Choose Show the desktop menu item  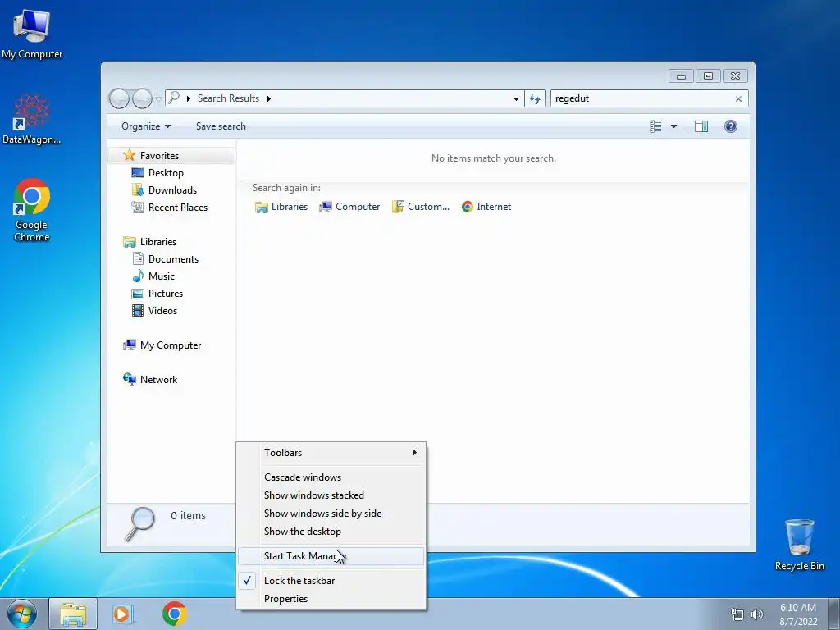331,532
